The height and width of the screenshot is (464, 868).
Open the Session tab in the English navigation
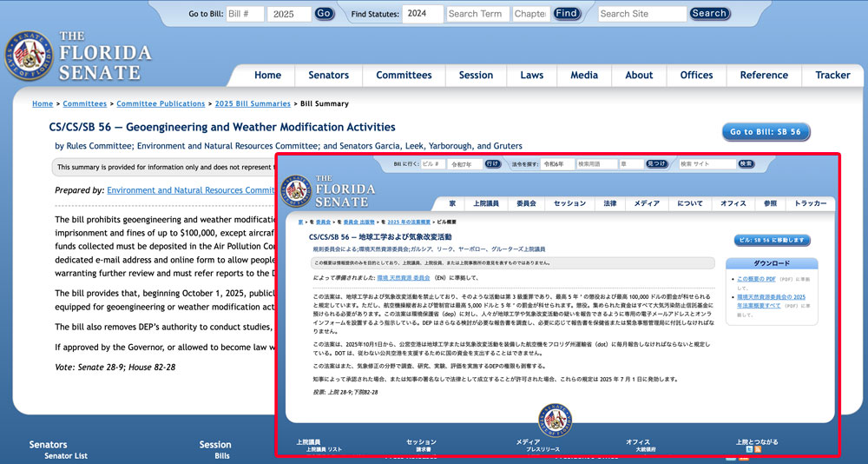pos(476,76)
